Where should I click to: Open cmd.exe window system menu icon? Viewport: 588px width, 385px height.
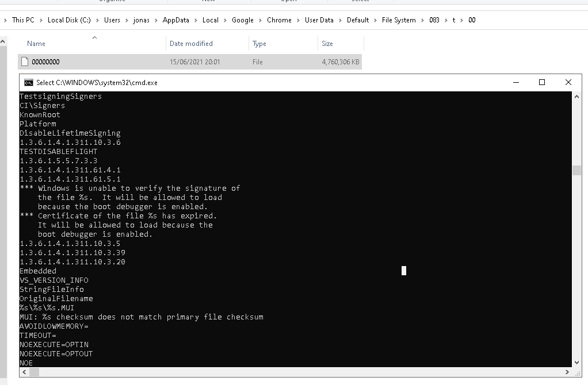tap(29, 83)
